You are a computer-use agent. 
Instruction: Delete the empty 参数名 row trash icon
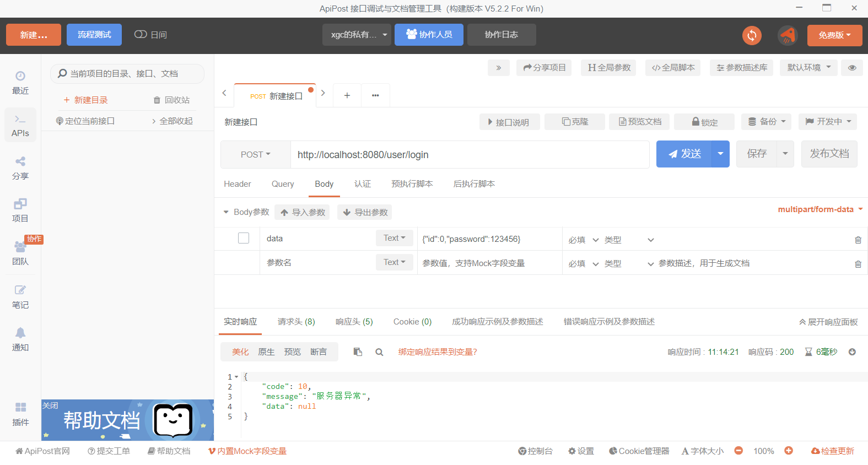pos(858,264)
